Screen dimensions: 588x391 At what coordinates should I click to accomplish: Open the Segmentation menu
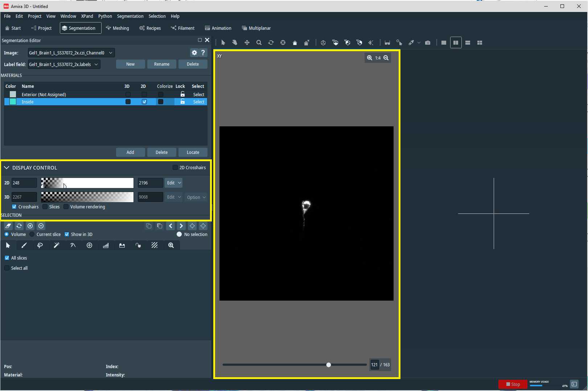130,16
